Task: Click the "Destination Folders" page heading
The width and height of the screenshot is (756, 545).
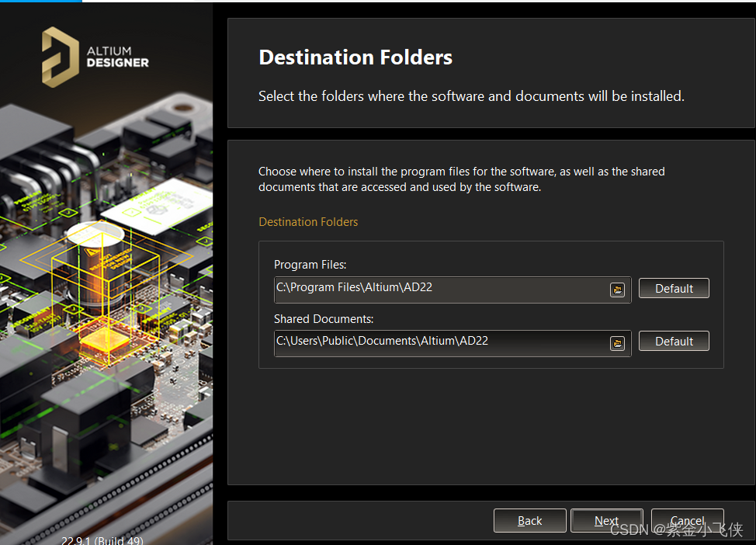Action: (x=355, y=57)
